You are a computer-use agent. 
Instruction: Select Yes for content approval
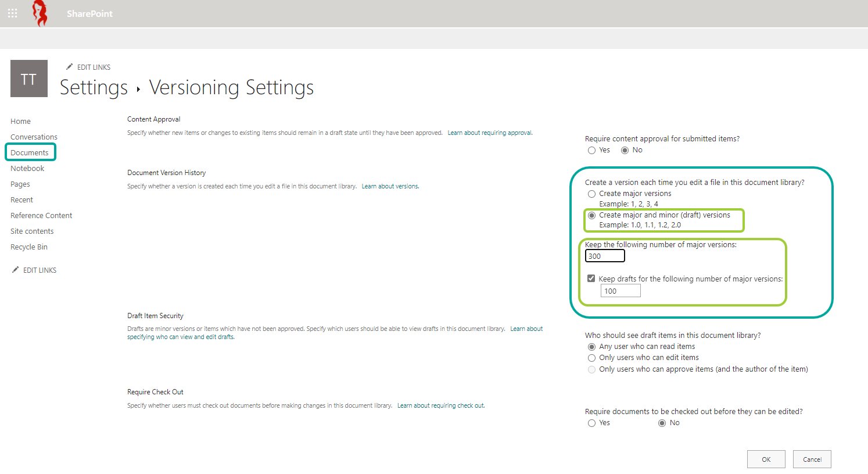(591, 150)
